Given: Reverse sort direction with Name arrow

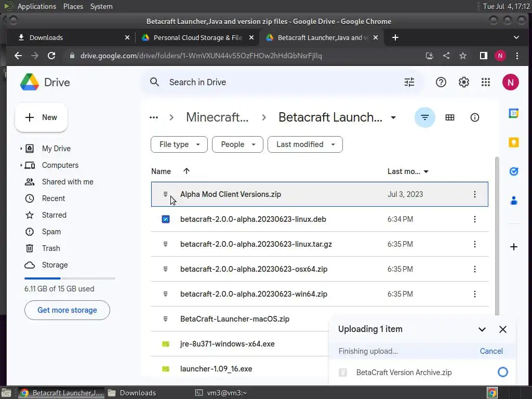Looking at the screenshot, I should tap(187, 171).
